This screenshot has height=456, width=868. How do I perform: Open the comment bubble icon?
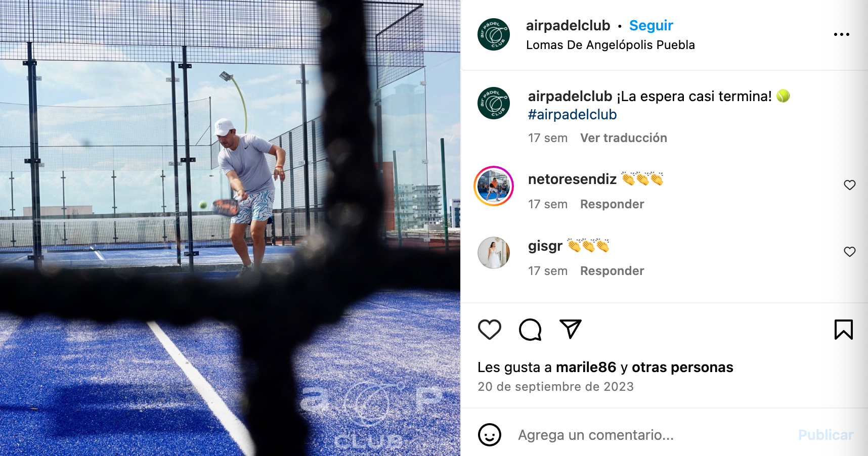point(530,330)
